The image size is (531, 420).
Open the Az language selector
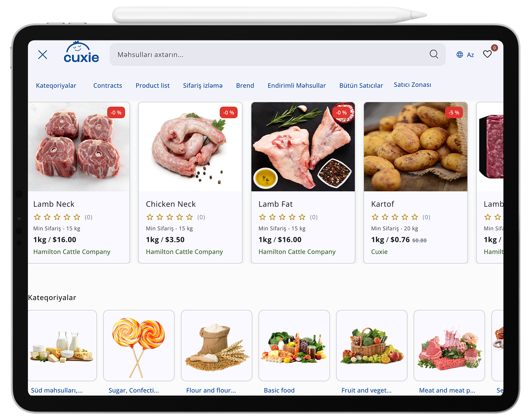click(470, 55)
